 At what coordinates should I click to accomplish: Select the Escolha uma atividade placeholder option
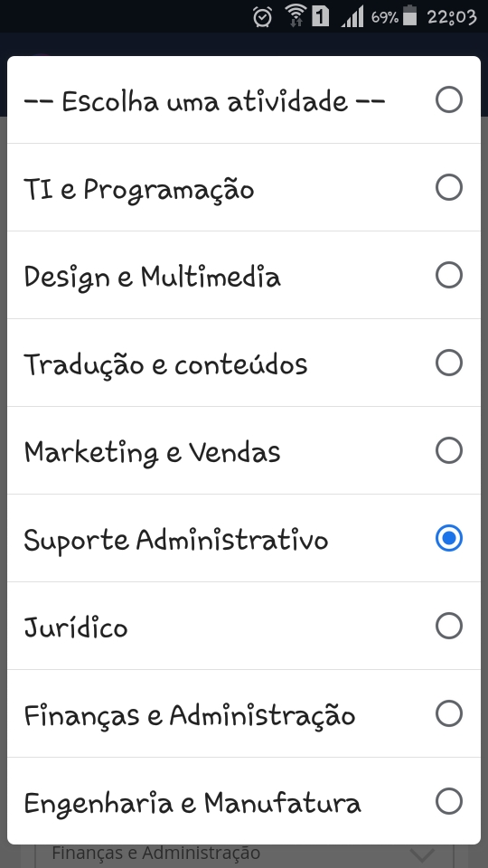pos(243,99)
